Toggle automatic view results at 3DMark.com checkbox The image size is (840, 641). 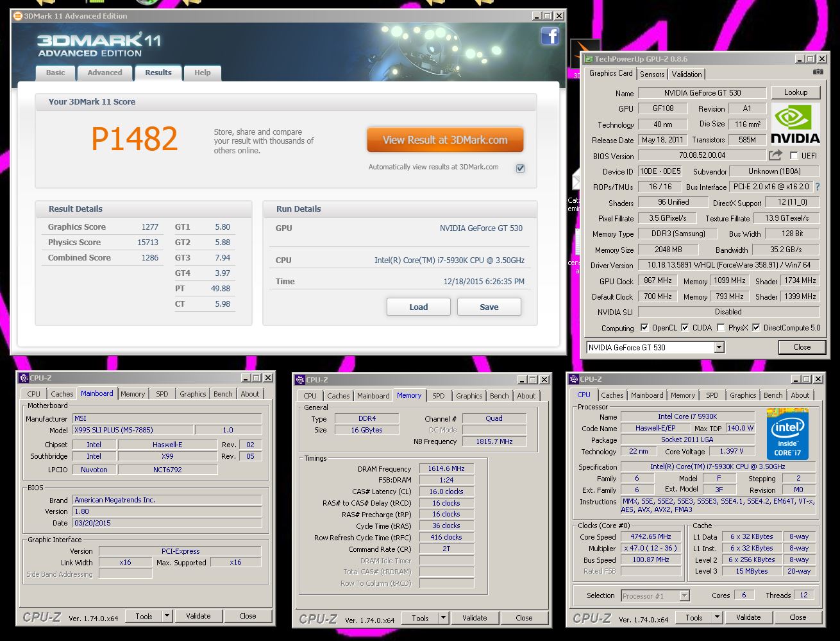point(520,168)
